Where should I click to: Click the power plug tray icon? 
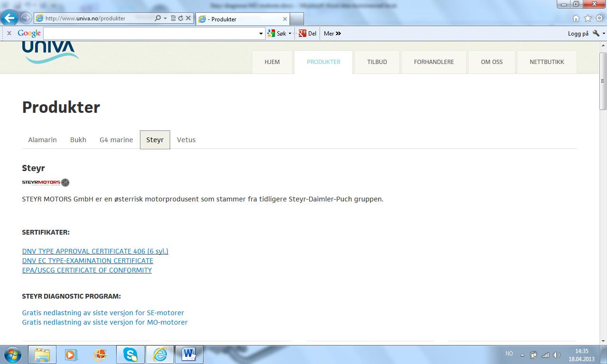533,355
